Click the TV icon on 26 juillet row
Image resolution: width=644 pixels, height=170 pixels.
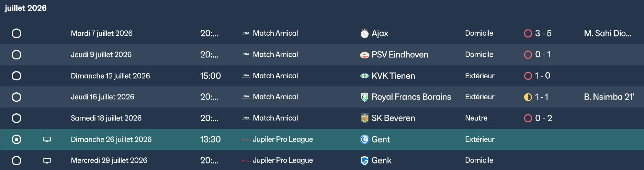(x=47, y=139)
